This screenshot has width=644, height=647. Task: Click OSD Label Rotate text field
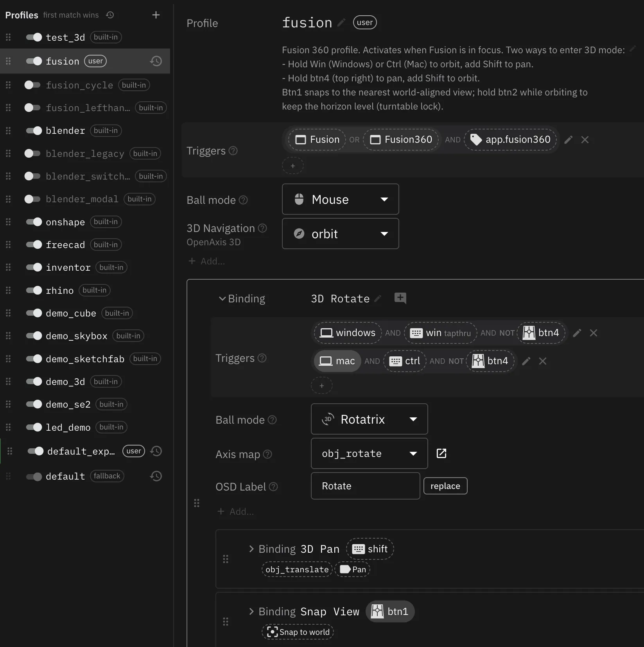[366, 486]
